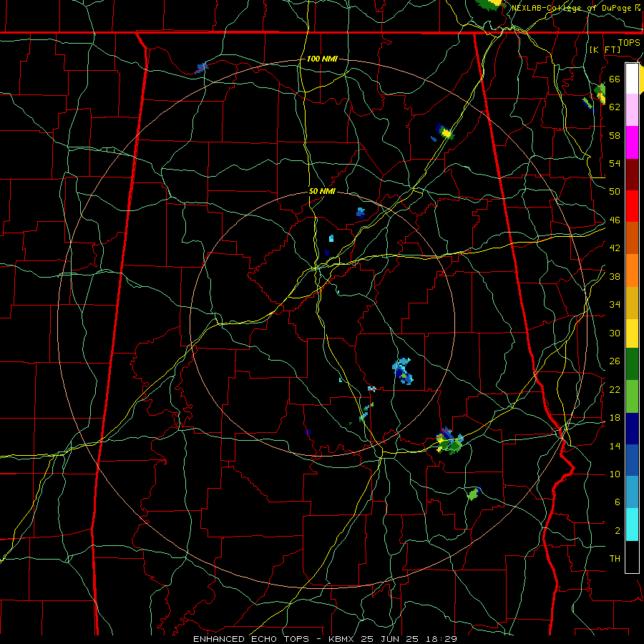Click the yellow-green echo cell near northeast 100 NMI ring
Image resolution: width=644 pixels, height=644 pixels.
pos(445,132)
